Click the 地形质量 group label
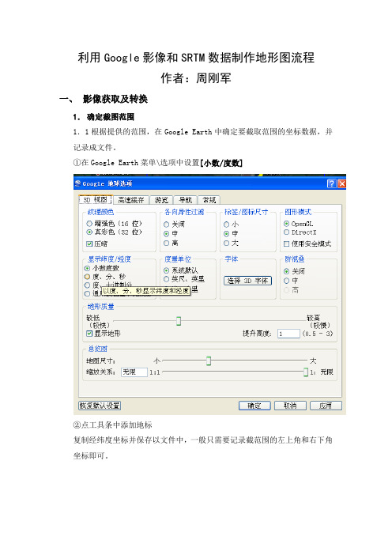This screenshot has width=392, height=555. pyautogui.click(x=101, y=307)
